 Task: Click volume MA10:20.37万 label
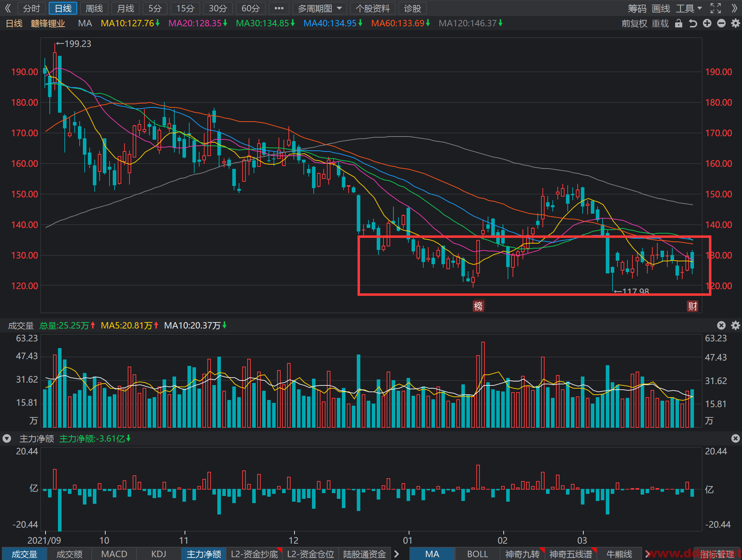pos(195,325)
